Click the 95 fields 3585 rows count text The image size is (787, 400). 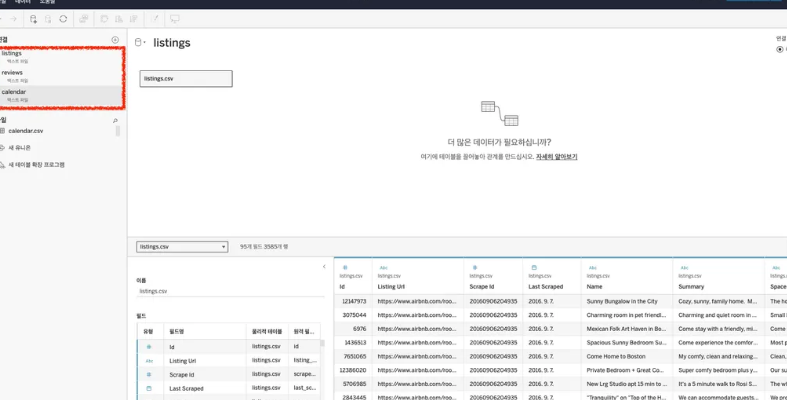[264, 247]
